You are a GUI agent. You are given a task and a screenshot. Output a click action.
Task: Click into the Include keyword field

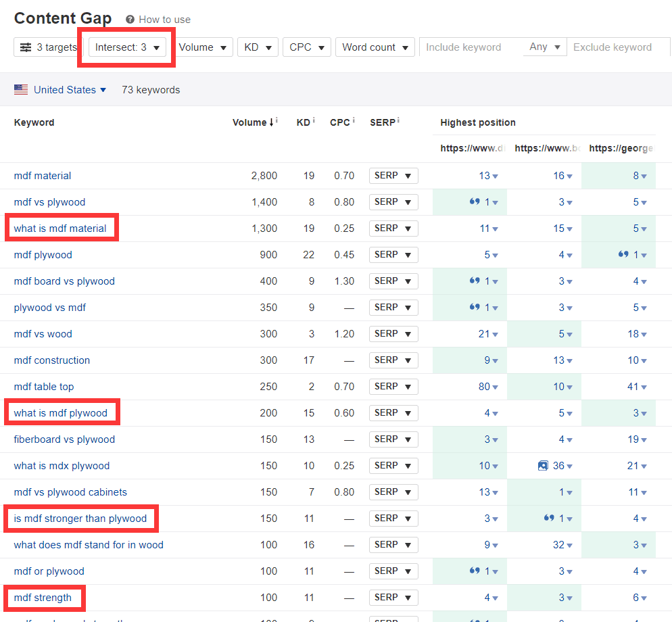pyautogui.click(x=471, y=47)
